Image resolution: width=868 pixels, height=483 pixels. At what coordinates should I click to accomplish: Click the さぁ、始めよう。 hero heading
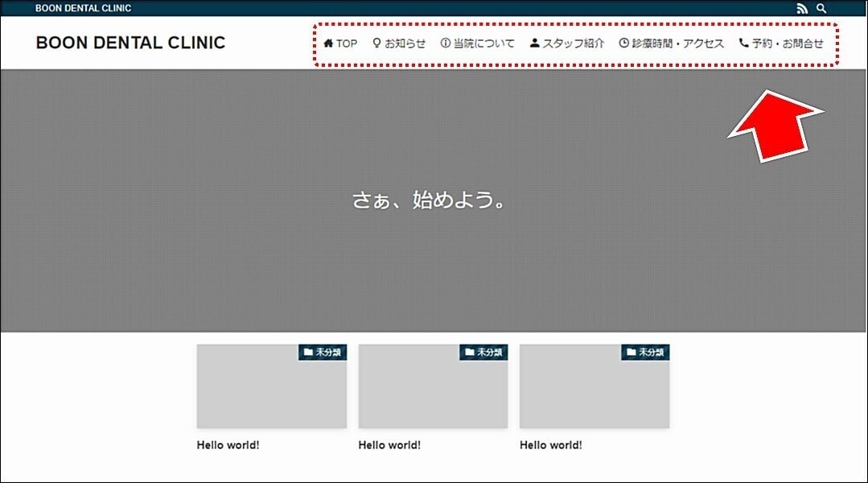(x=430, y=200)
